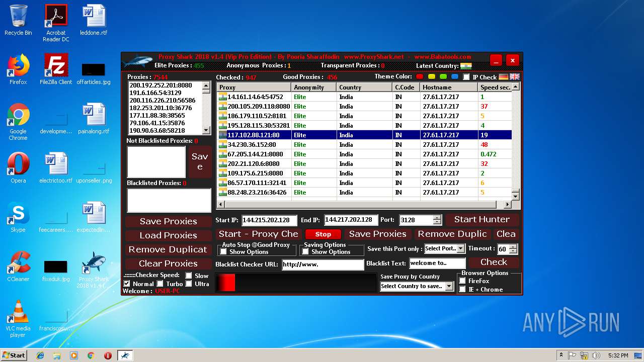Enable Turbo checker speed
Screen dimensions: 644x362
pyautogui.click(x=160, y=284)
